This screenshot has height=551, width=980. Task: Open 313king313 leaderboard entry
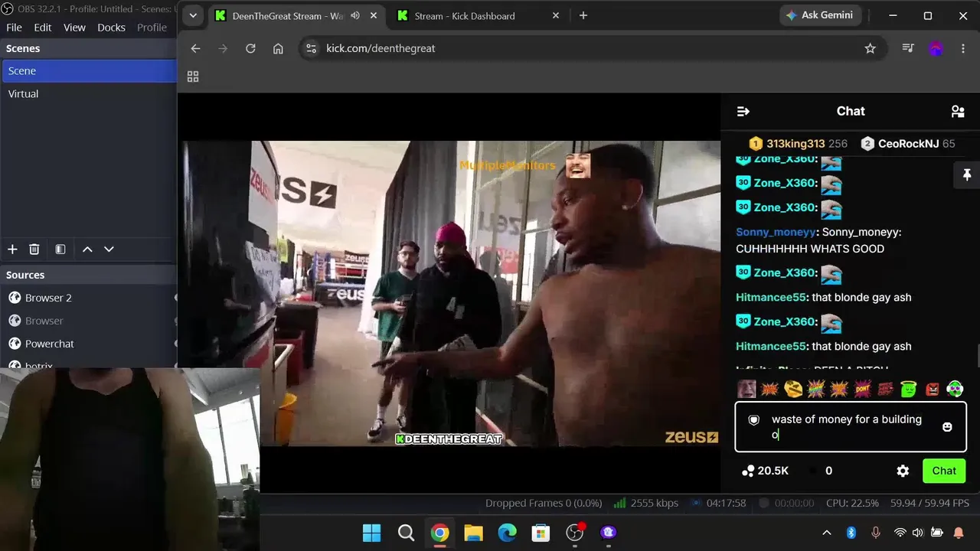click(x=798, y=144)
